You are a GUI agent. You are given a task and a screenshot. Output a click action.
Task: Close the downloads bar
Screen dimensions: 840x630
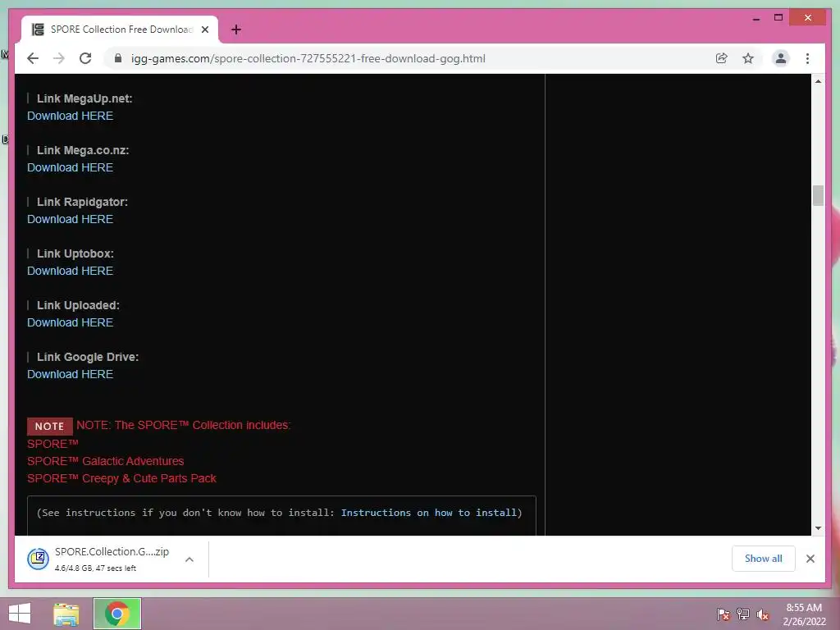810,559
